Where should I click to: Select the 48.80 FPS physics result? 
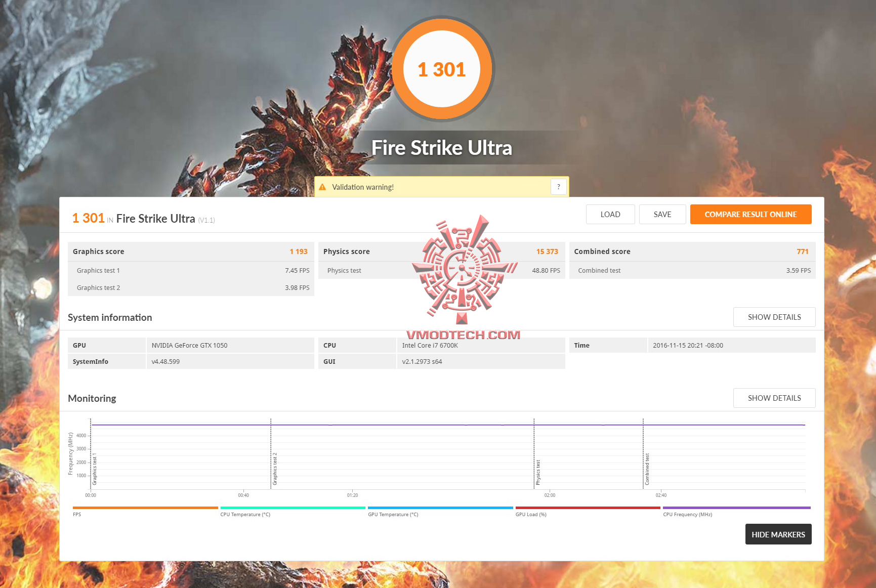[x=546, y=271]
